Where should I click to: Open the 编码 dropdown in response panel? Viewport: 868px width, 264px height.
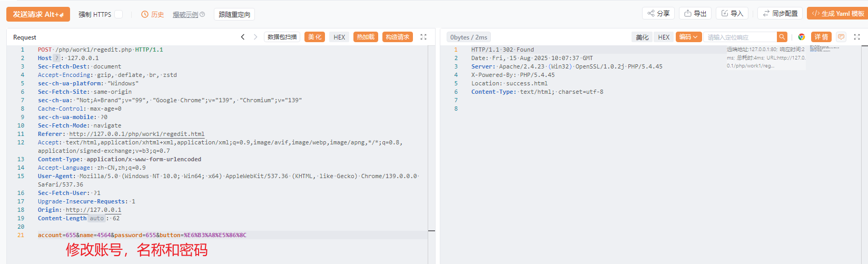[x=688, y=37]
